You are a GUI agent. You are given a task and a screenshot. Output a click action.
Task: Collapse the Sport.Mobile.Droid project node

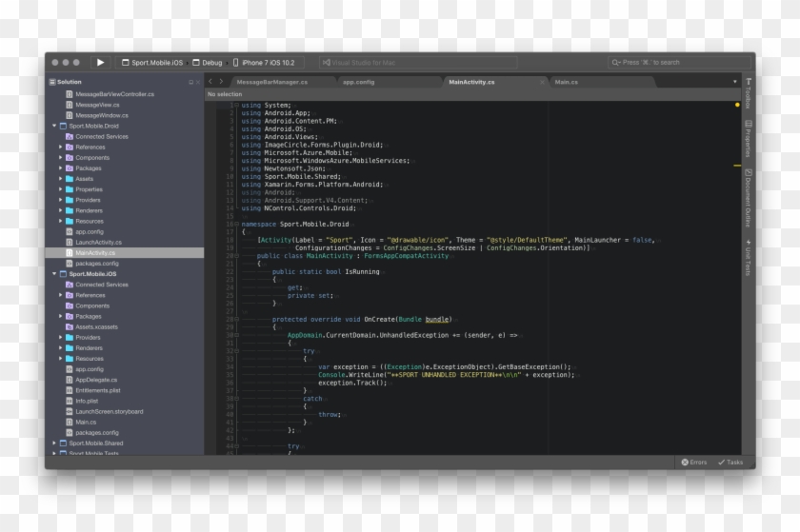[54, 126]
